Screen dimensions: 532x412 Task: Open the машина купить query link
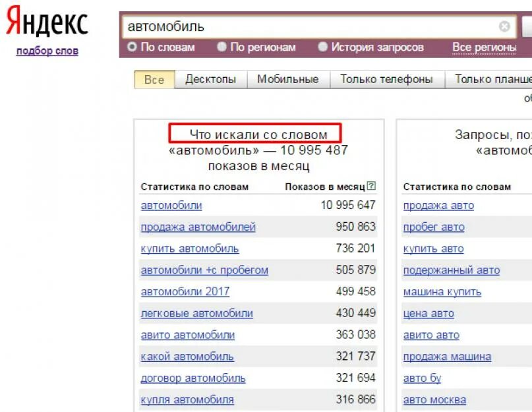point(442,292)
